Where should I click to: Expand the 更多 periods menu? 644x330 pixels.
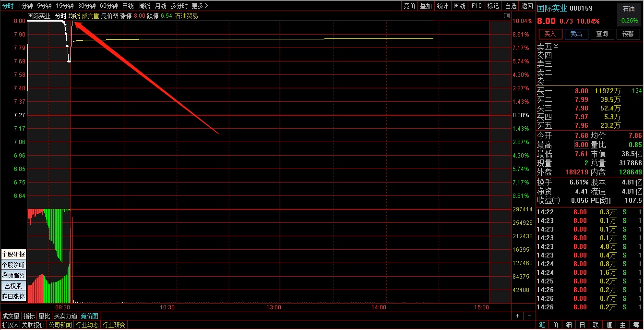pos(200,6)
